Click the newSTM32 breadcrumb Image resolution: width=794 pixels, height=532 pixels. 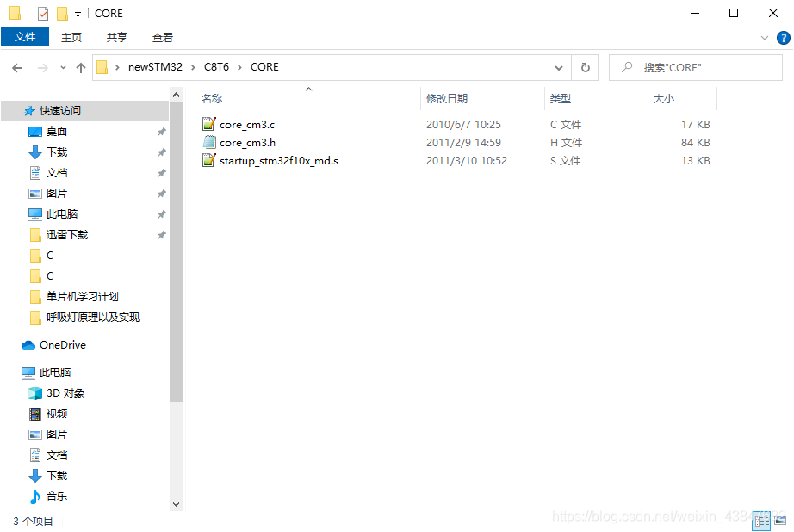click(155, 67)
